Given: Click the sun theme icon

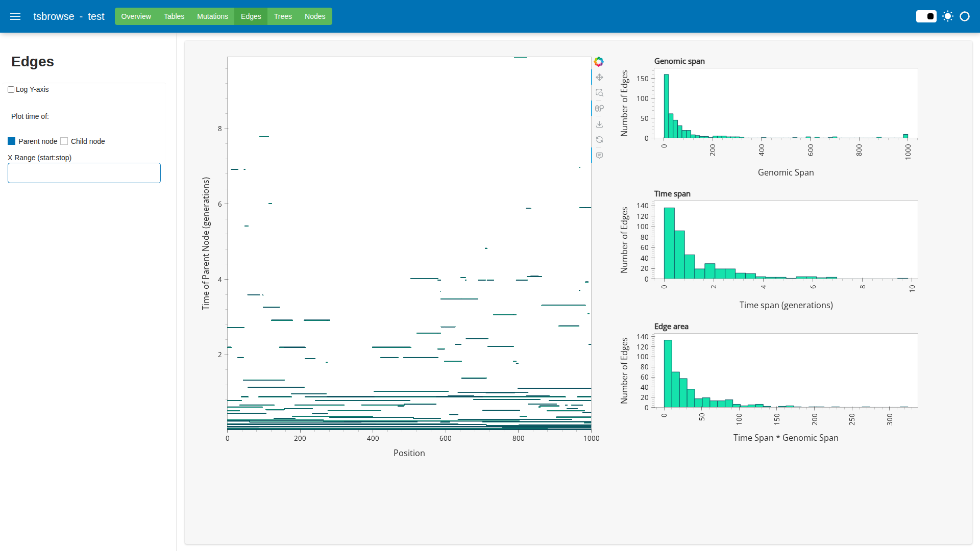Looking at the screenshot, I should pos(948,16).
